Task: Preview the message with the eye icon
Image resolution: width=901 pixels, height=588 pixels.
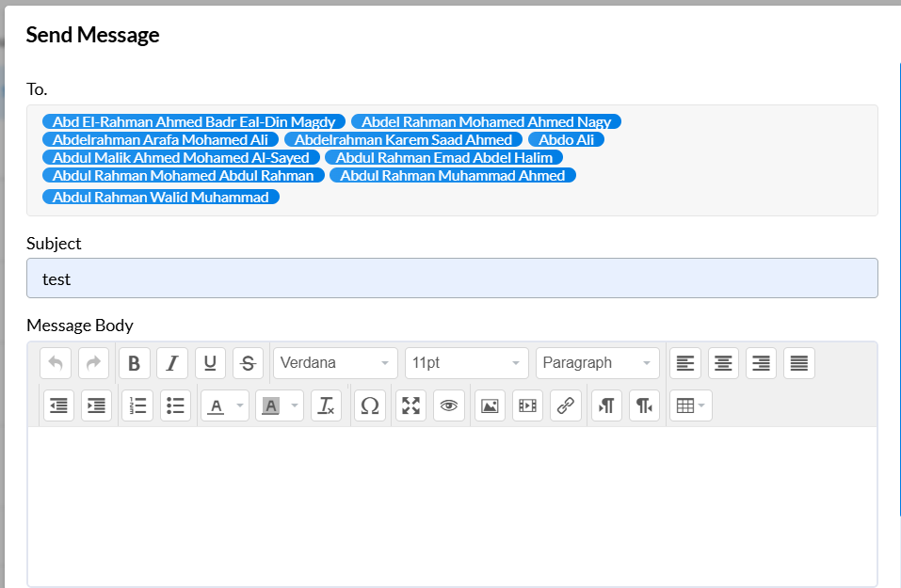Action: tap(449, 406)
